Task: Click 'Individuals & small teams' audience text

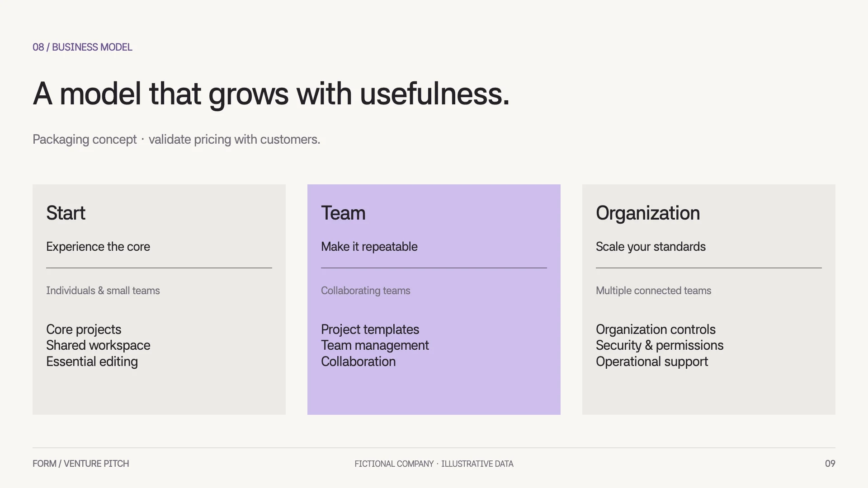Action: (103, 291)
